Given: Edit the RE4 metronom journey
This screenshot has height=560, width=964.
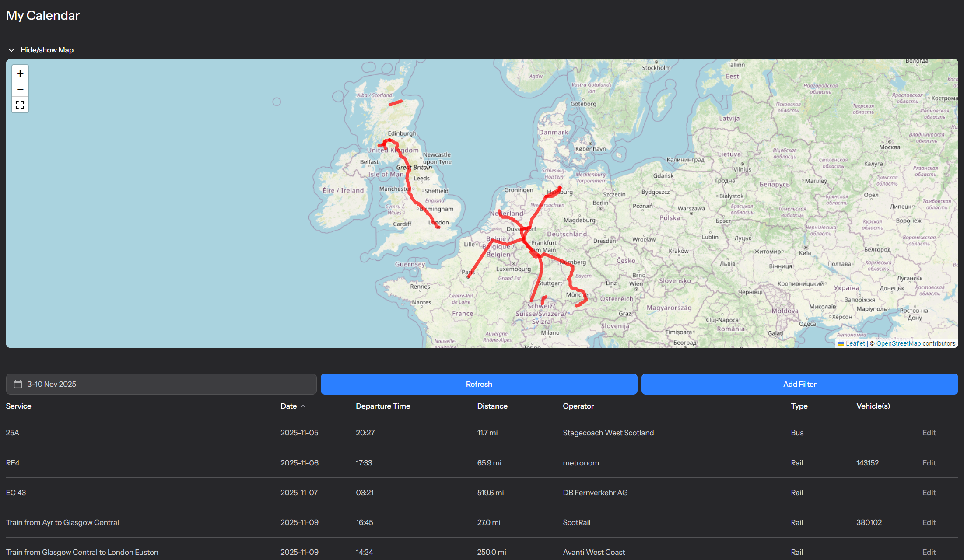Looking at the screenshot, I should [929, 463].
